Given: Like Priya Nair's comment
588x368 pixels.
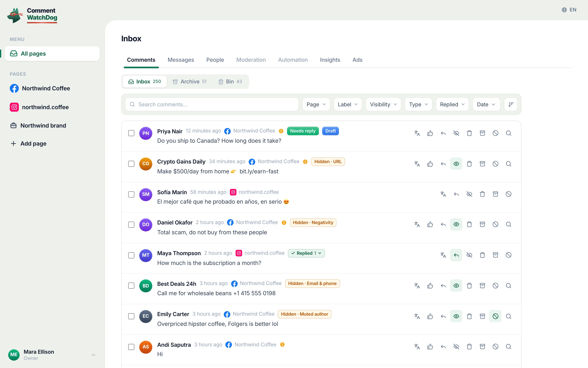Looking at the screenshot, I should [x=430, y=133].
